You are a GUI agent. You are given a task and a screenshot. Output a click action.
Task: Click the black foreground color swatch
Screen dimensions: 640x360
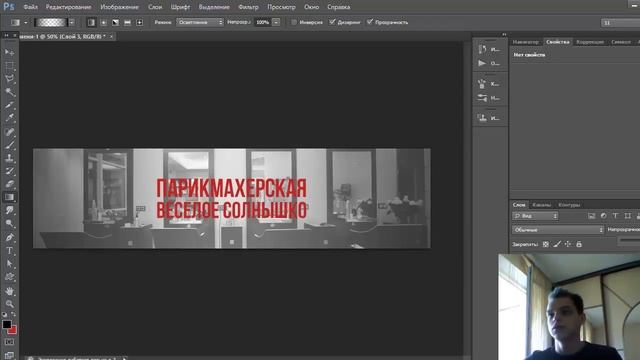[7, 324]
